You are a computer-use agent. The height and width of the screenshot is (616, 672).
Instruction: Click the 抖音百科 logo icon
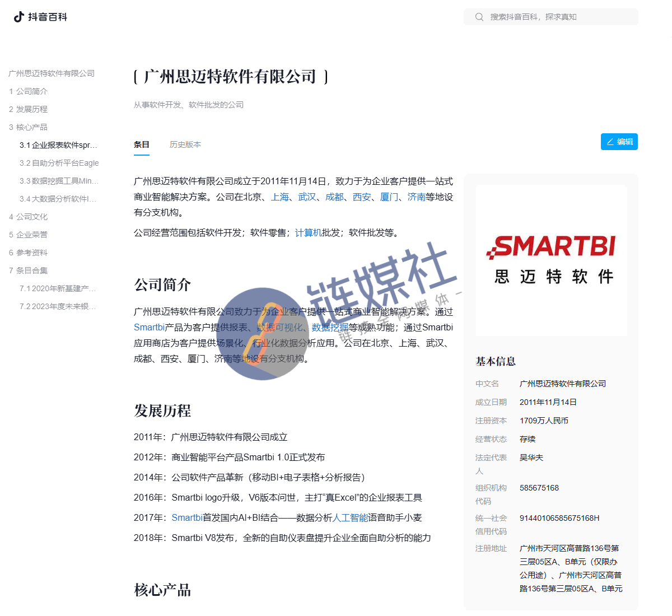[x=18, y=17]
